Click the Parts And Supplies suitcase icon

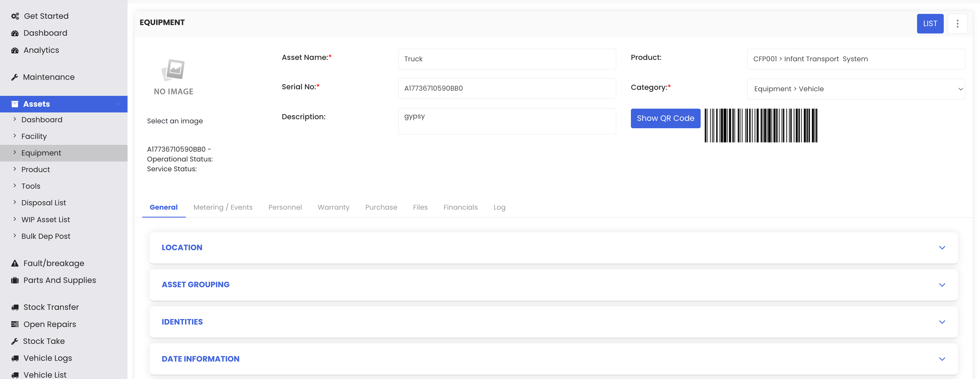(x=15, y=280)
